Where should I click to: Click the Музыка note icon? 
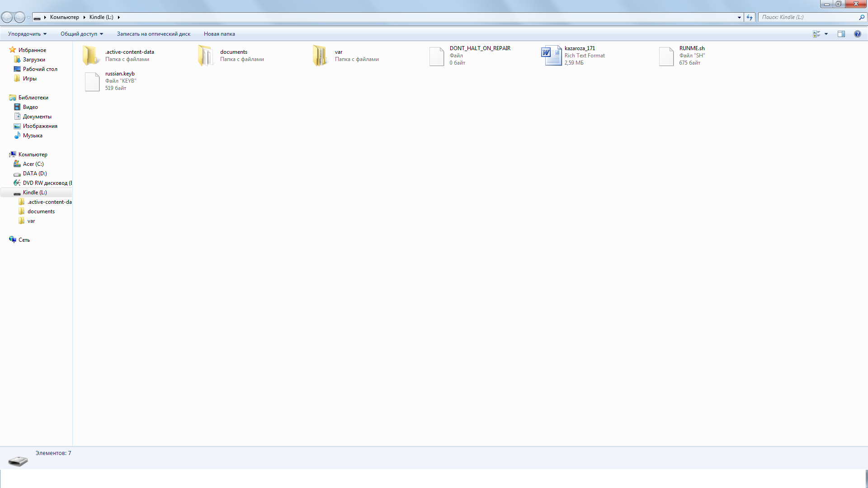17,135
